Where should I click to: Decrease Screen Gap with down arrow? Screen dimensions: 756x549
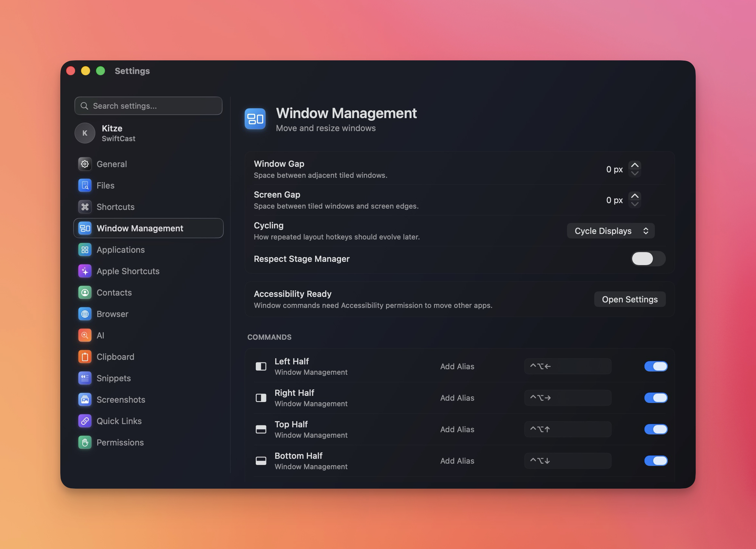tap(635, 204)
